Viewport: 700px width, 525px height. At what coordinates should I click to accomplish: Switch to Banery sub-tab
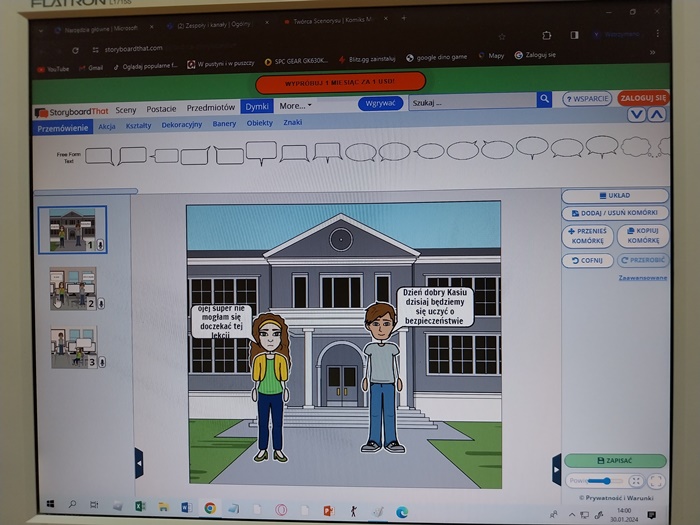224,124
